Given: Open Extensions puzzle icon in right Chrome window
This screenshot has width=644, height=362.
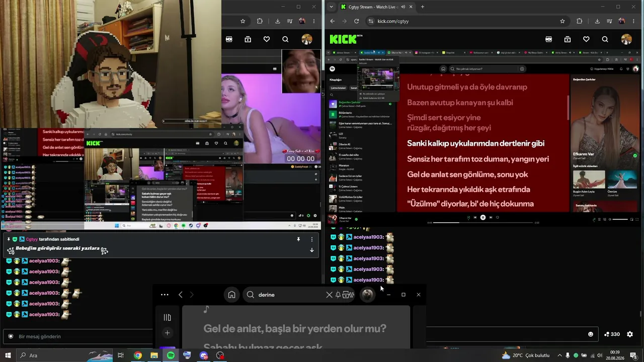Looking at the screenshot, I should pyautogui.click(x=579, y=21).
